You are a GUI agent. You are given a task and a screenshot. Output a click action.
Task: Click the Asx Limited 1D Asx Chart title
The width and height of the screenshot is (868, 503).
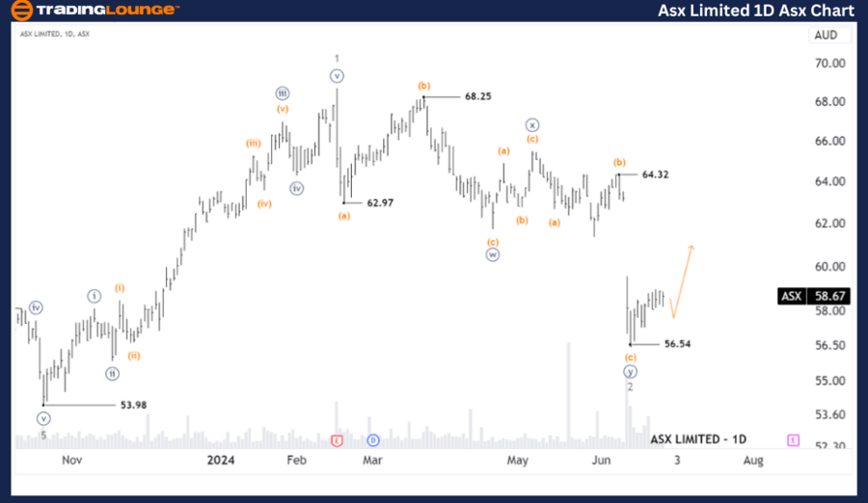(755, 11)
